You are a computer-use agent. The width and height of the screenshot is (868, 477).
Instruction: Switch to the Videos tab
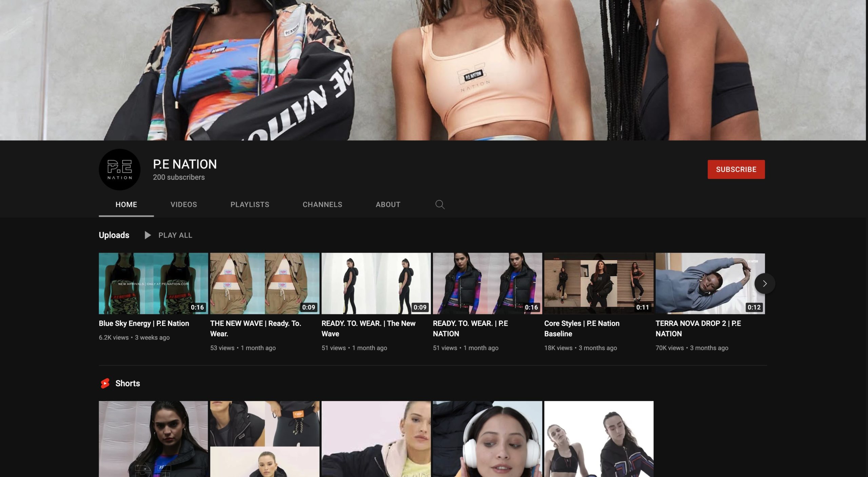pos(183,204)
